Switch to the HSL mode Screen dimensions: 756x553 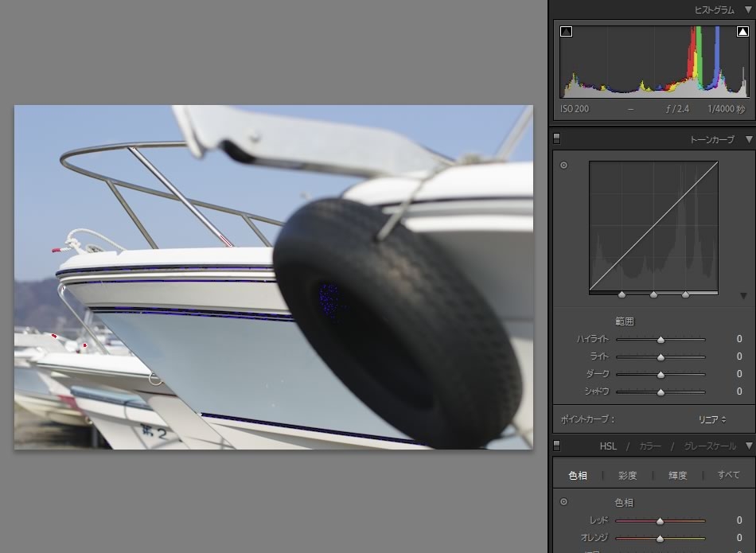608,446
